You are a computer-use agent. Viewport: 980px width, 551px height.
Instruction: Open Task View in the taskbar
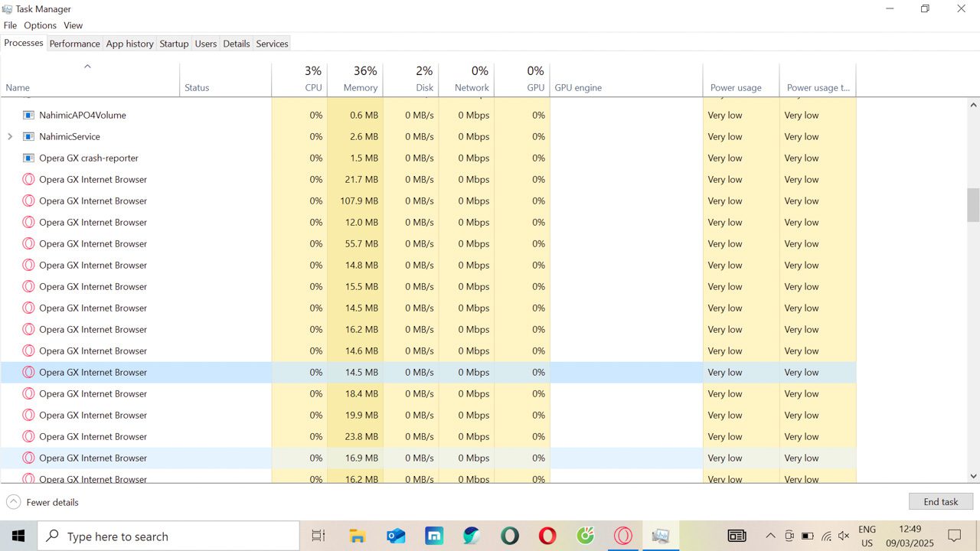318,536
